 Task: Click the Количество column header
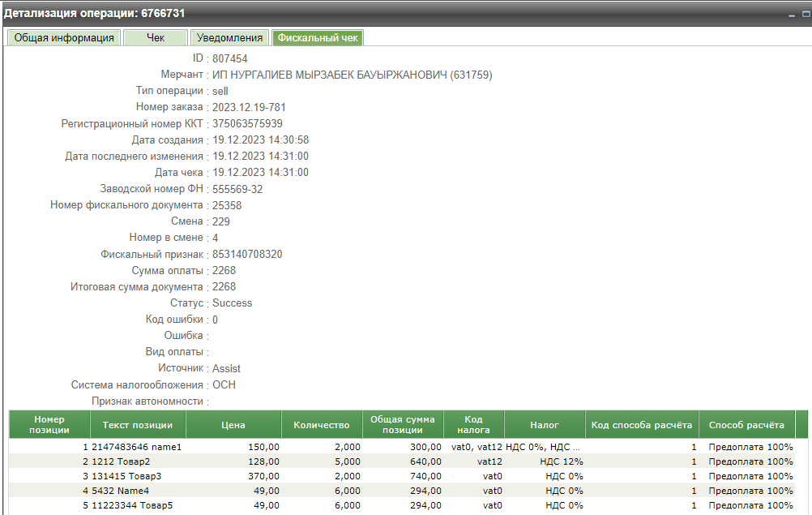(x=322, y=425)
